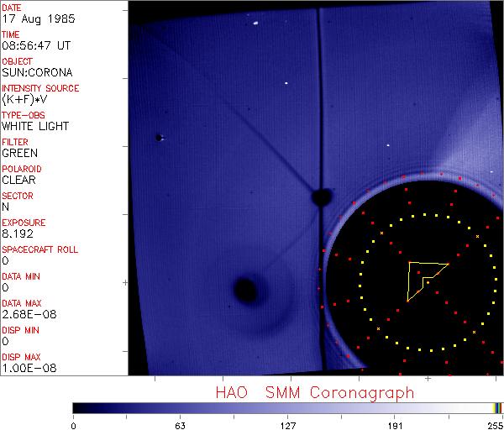Viewport: 504px width, 430px height.
Task: Select the "WHITE LIGHT" observation type text
Action: click(35, 126)
